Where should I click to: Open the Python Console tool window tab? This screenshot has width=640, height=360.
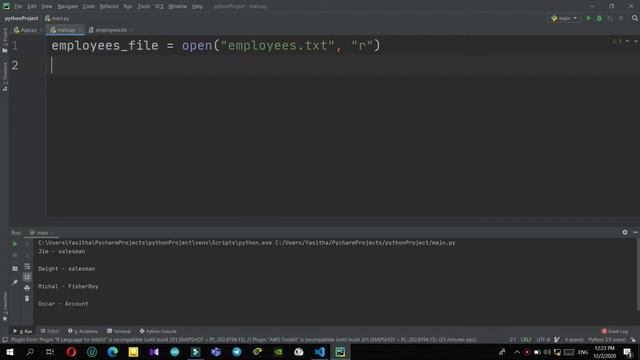click(x=158, y=331)
